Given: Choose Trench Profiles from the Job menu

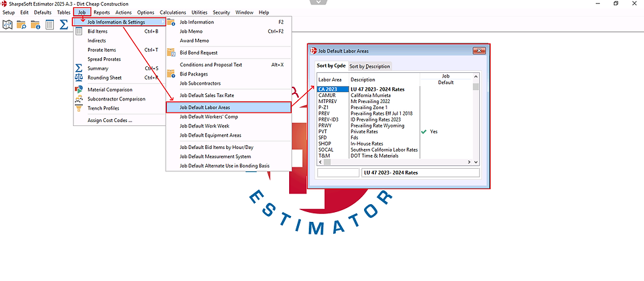Looking at the screenshot, I should pos(119,108).
